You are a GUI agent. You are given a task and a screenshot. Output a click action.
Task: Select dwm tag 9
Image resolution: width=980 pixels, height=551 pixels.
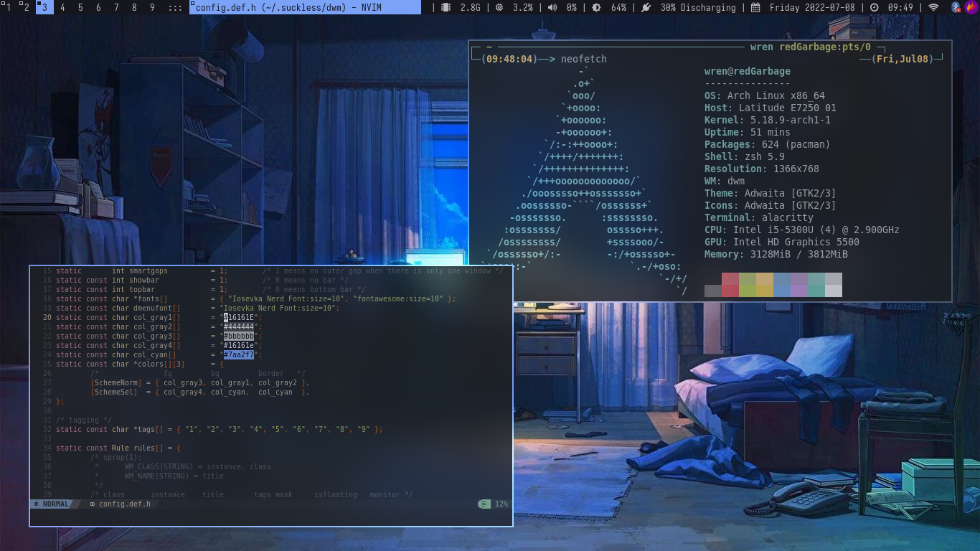click(x=152, y=7)
